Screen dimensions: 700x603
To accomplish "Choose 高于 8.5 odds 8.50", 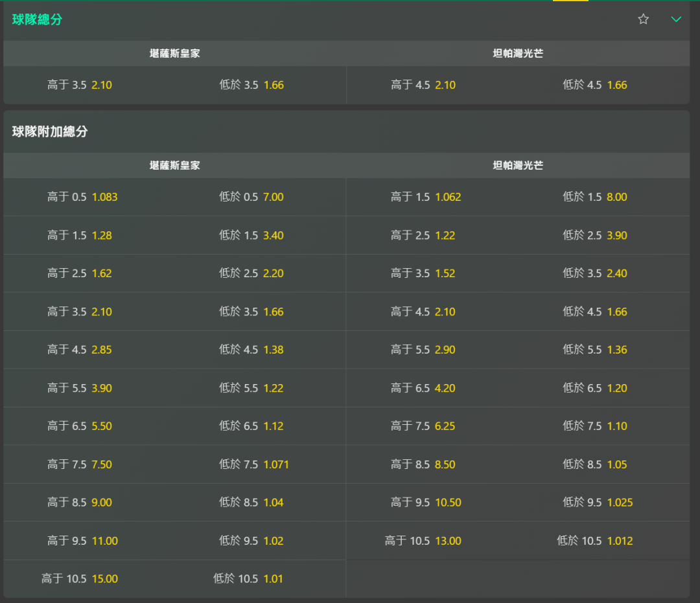I will point(423,464).
